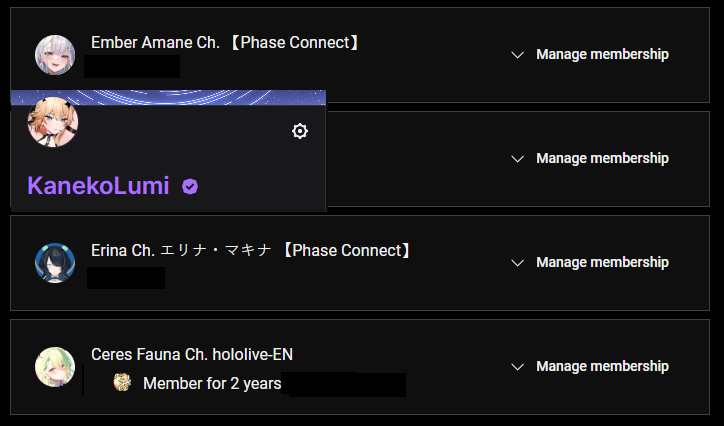This screenshot has height=426, width=724.
Task: Open the Erina Ch. channel avatar
Action: (x=55, y=263)
